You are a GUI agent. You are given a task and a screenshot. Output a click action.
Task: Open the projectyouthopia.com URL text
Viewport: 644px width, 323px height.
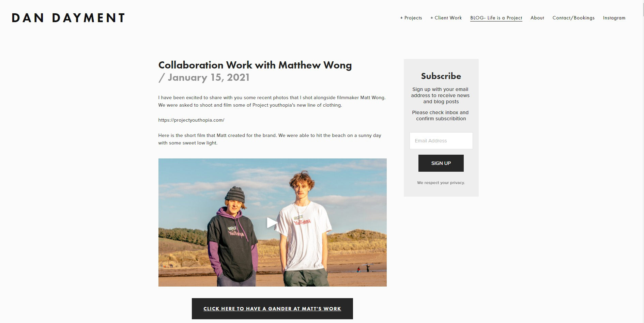pyautogui.click(x=191, y=120)
